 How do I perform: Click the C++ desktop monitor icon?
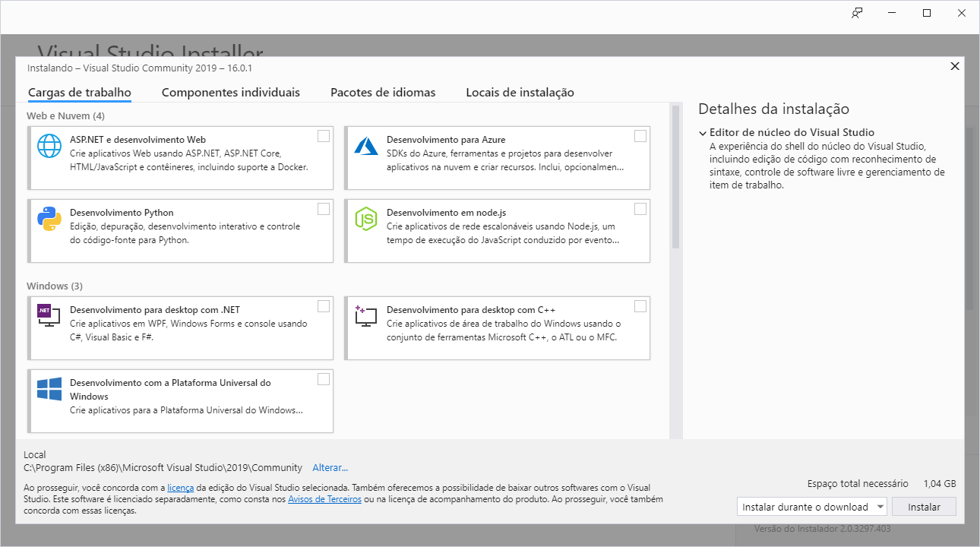(366, 316)
